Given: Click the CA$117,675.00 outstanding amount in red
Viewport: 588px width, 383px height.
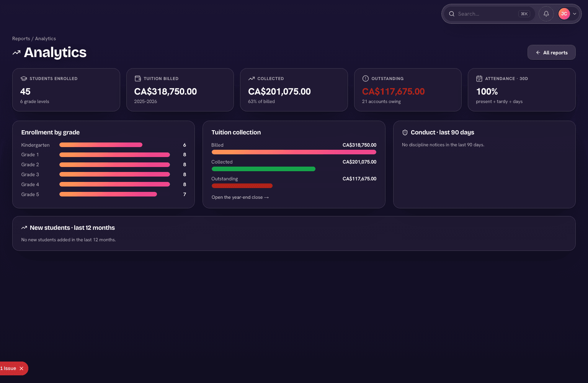Looking at the screenshot, I should click(x=393, y=92).
